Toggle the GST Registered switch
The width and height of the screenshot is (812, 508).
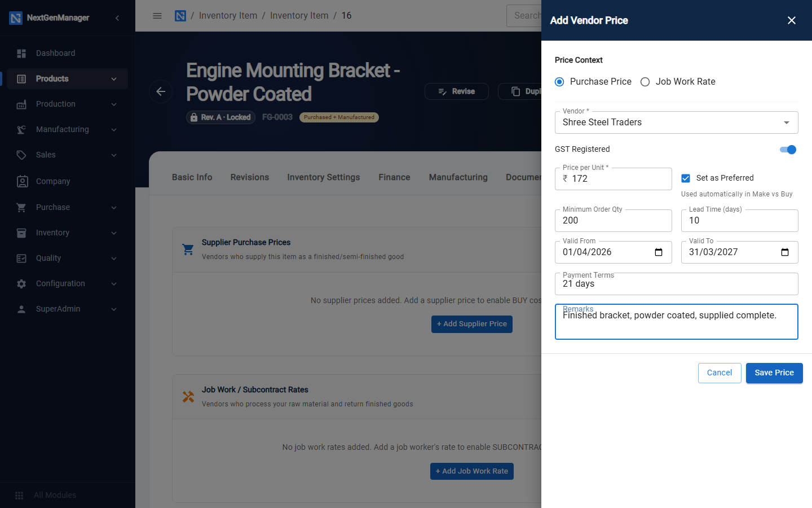coord(788,150)
